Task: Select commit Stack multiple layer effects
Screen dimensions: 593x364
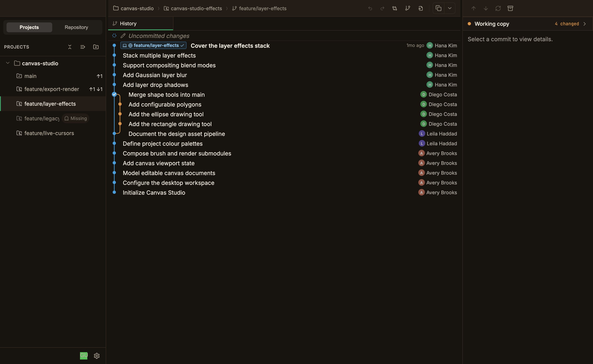Action: click(284, 55)
